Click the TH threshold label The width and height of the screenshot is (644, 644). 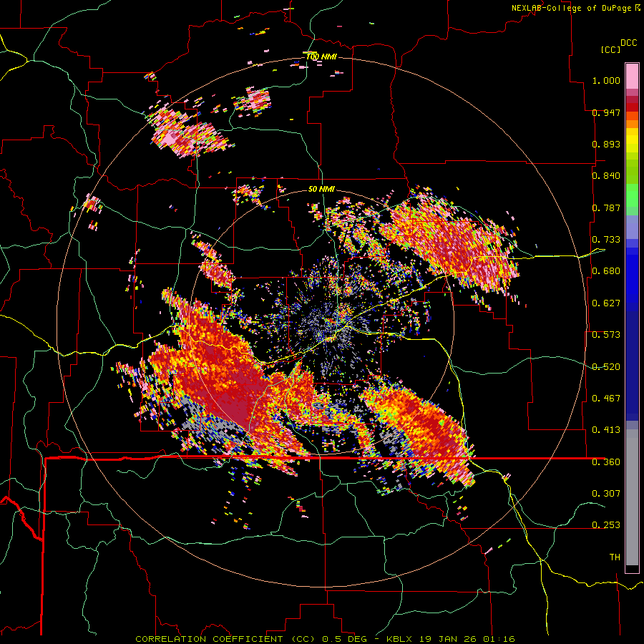[615, 557]
